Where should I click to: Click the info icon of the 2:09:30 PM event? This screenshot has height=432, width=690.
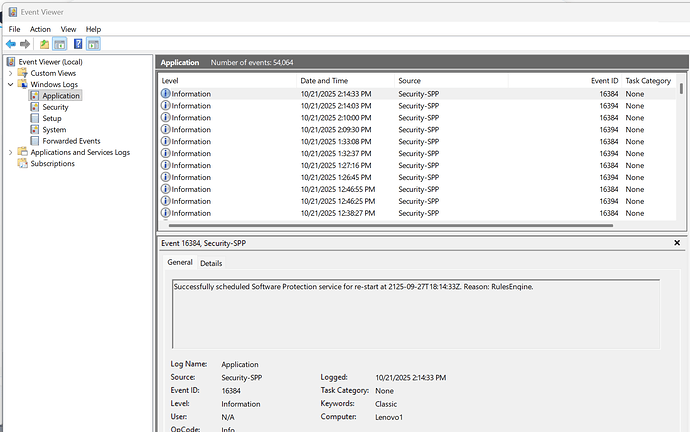[165, 129]
